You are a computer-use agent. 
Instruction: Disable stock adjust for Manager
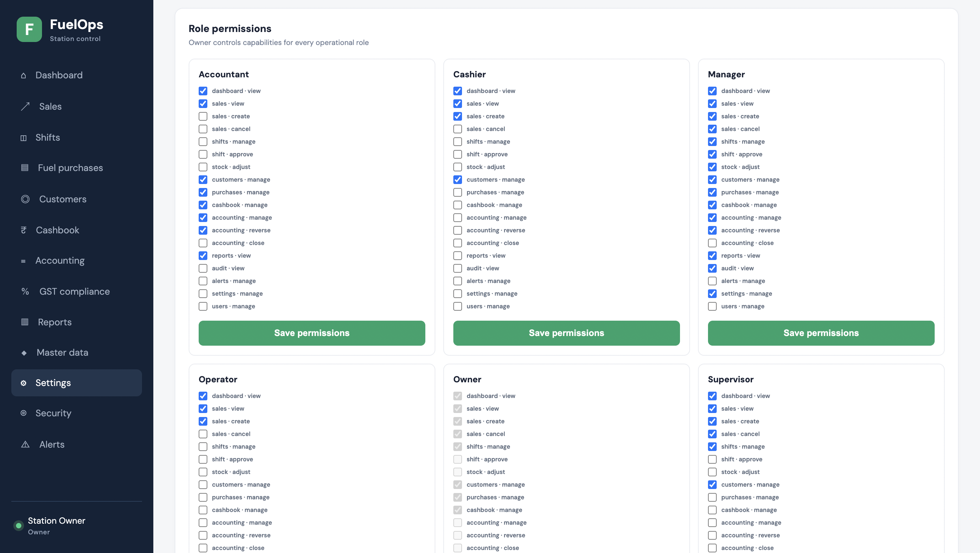[712, 167]
